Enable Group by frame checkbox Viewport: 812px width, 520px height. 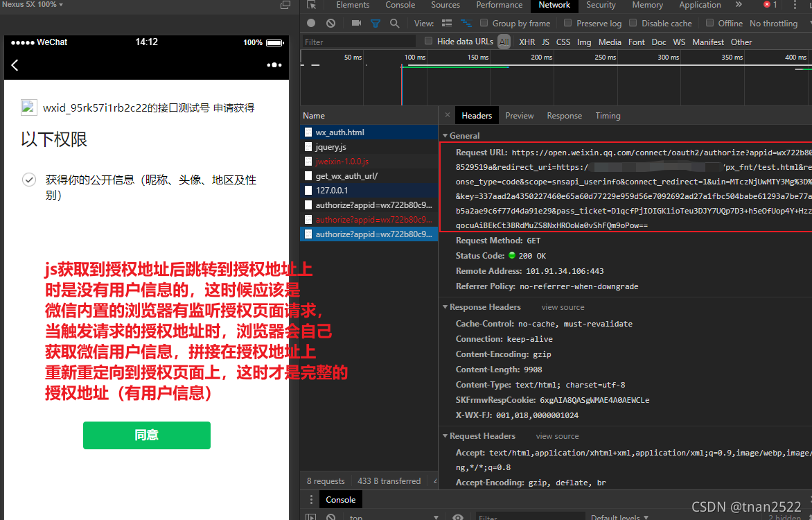click(484, 23)
